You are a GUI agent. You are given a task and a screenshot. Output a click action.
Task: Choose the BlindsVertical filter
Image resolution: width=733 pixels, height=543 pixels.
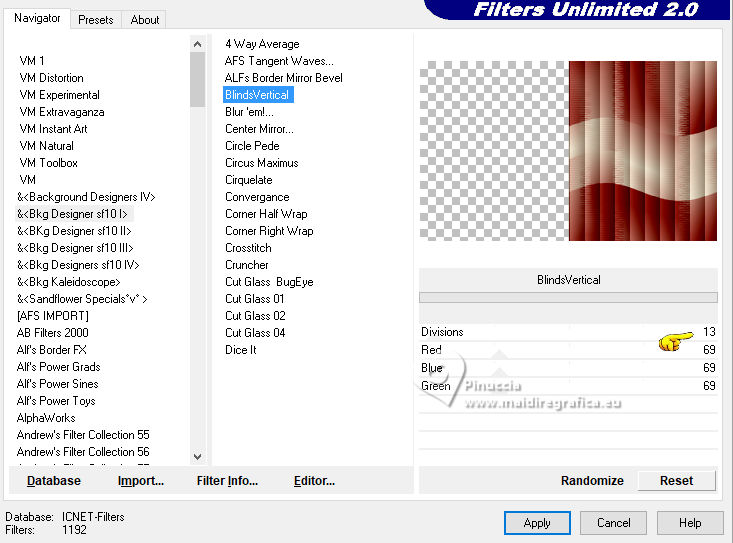258,95
